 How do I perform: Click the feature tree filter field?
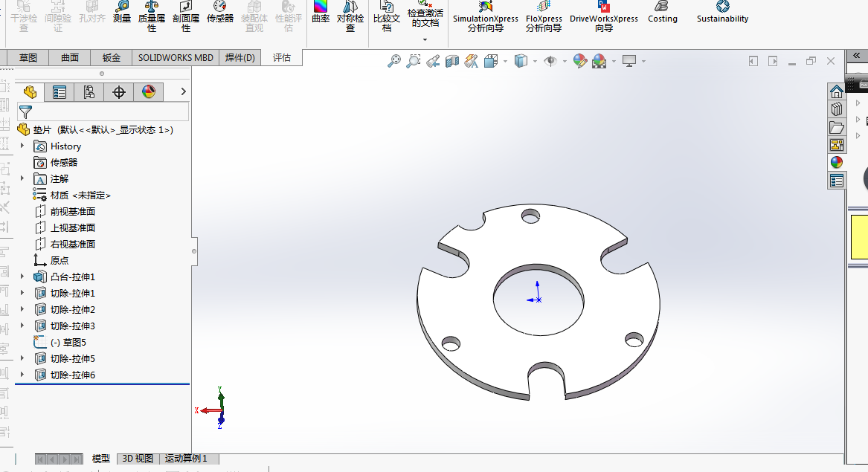(103, 111)
